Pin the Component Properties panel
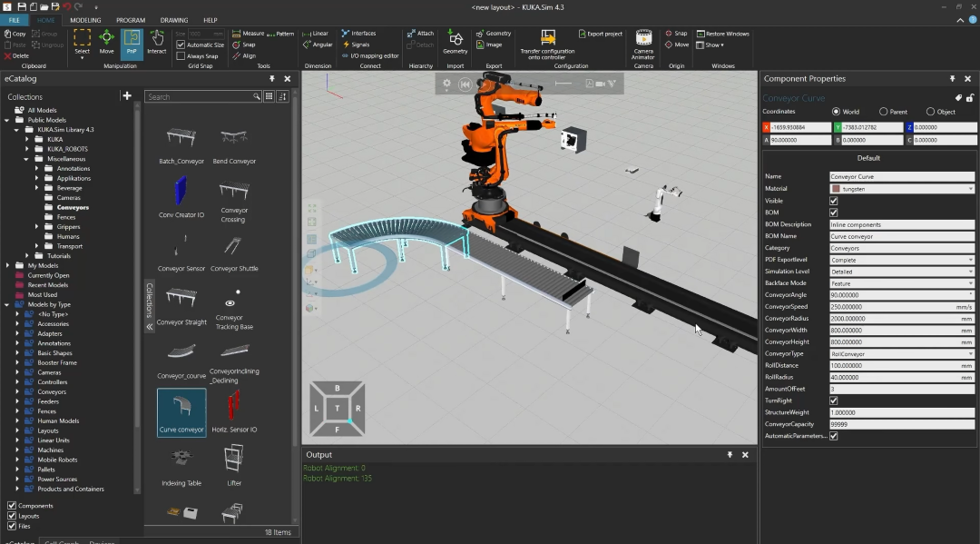The height and width of the screenshot is (544, 980). 952,79
